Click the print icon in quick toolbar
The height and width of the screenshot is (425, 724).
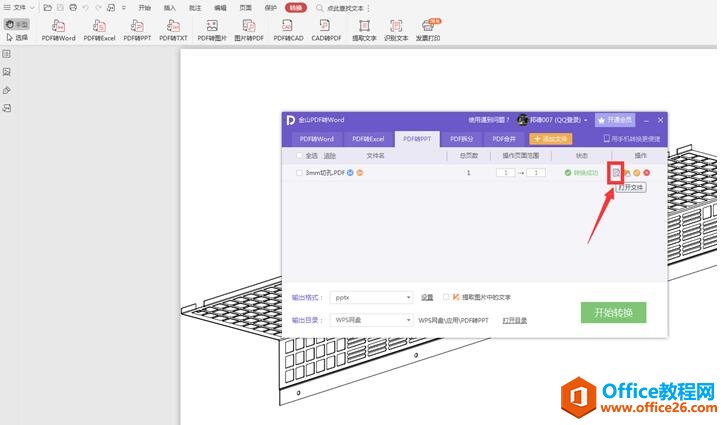pyautogui.click(x=73, y=8)
